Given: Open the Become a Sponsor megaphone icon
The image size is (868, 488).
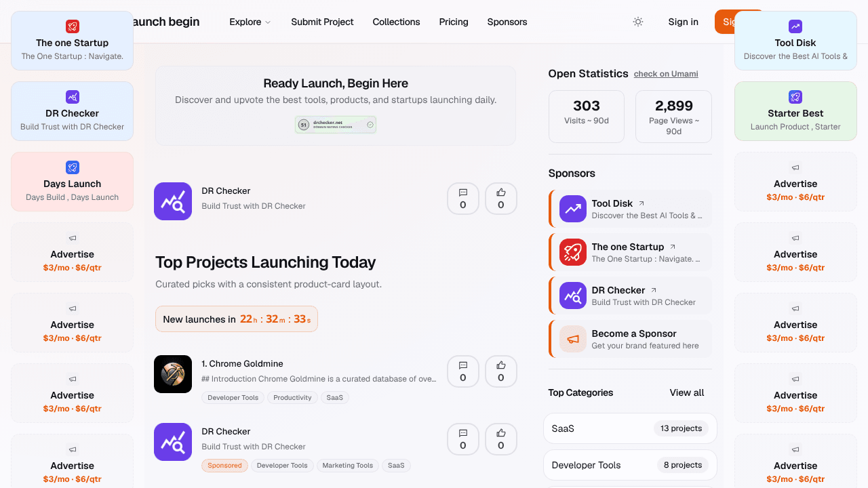Looking at the screenshot, I should pos(573,339).
